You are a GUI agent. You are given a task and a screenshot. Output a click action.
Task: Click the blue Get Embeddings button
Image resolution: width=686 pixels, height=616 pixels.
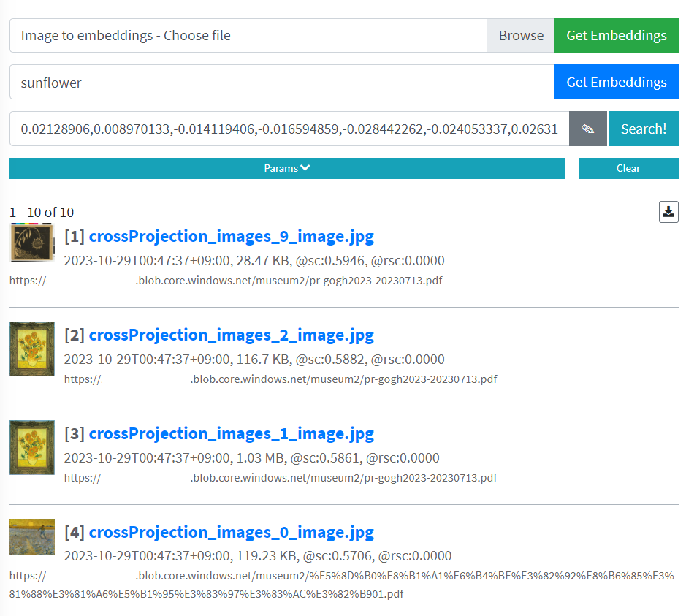click(x=617, y=83)
